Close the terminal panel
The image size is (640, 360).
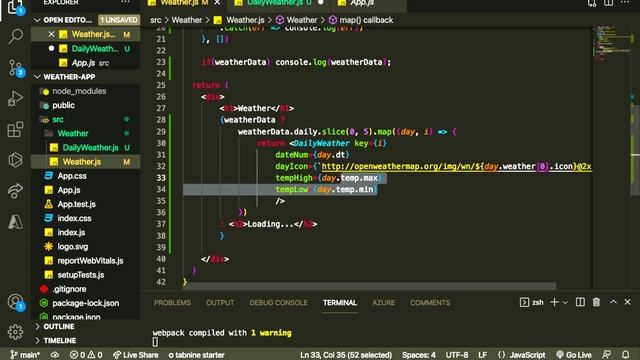627,302
